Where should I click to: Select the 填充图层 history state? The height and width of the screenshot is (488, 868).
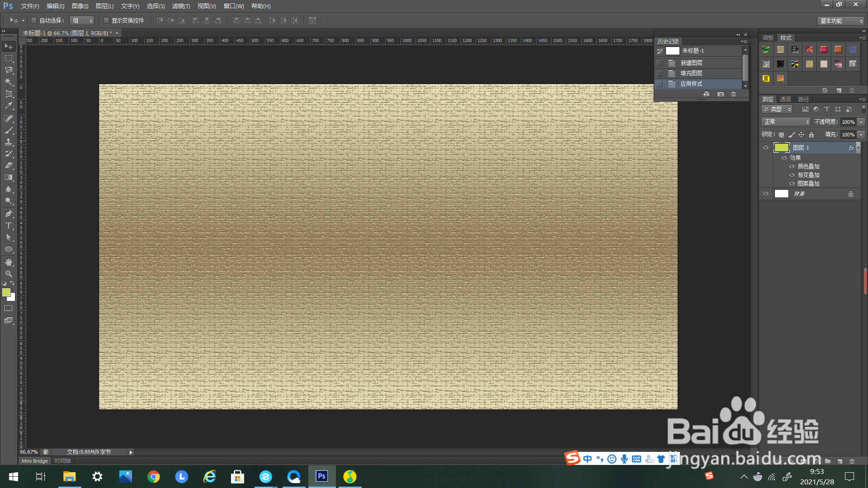pos(691,73)
